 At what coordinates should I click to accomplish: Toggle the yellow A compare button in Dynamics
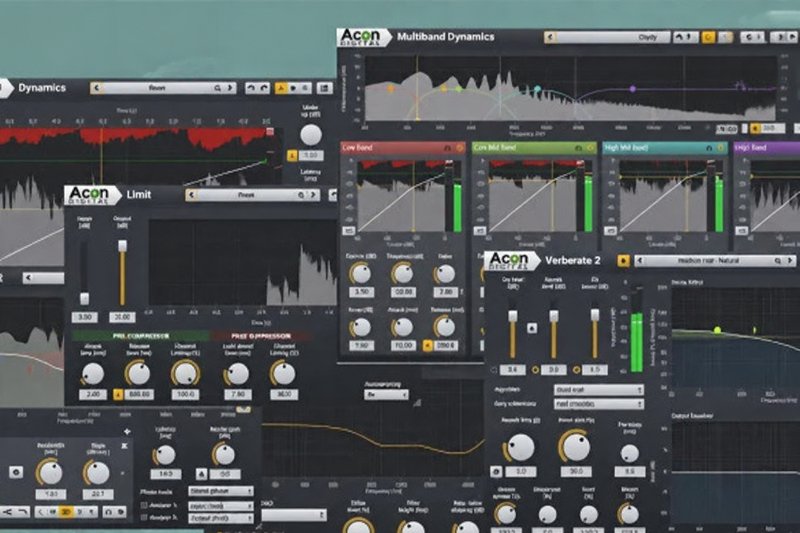pos(280,88)
